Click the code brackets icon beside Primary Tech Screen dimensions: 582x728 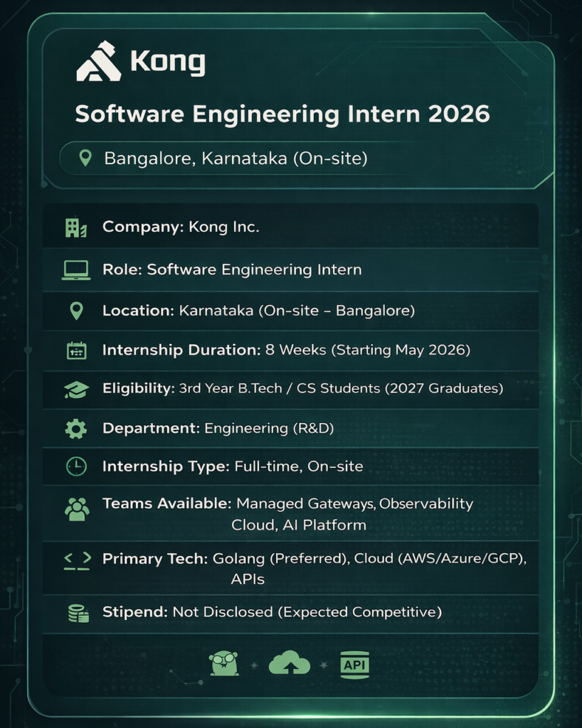tap(77, 560)
